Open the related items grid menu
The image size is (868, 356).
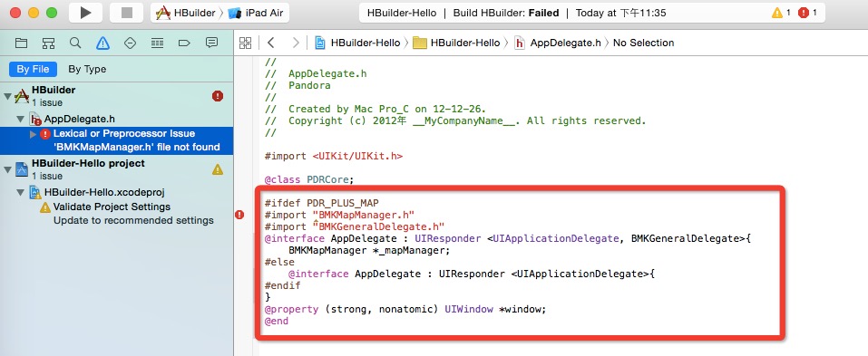pyautogui.click(x=245, y=43)
